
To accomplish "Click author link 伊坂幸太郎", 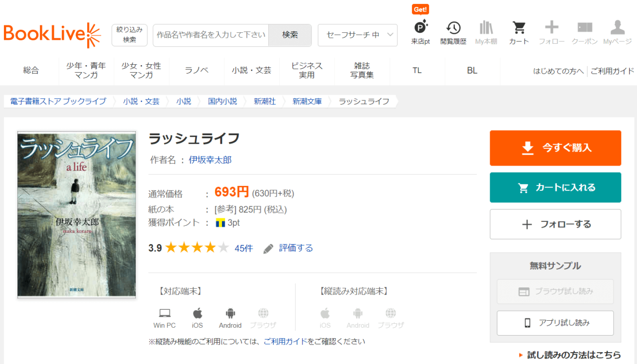I will coord(210,160).
